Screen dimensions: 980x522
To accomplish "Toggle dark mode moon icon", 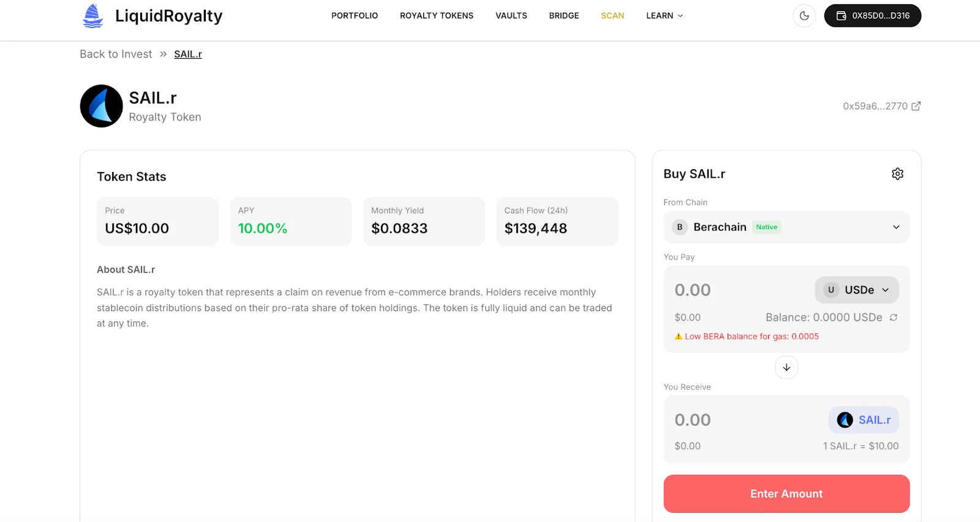I will pos(804,16).
